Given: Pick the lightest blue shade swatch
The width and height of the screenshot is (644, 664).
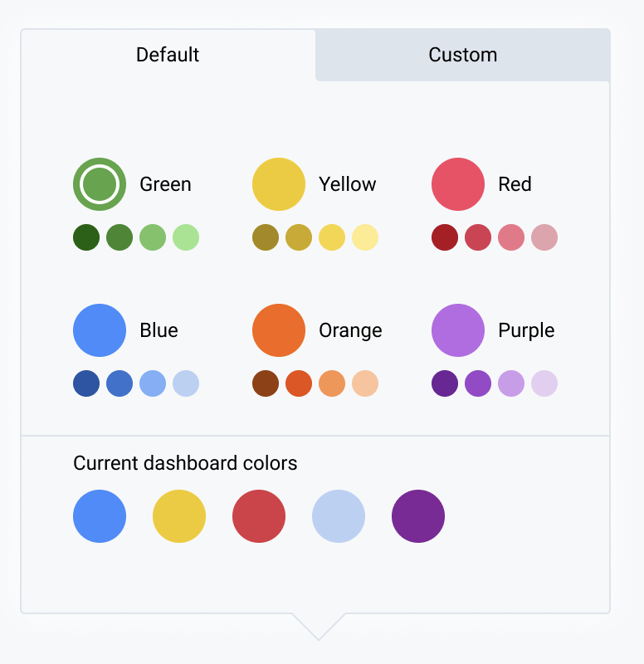Looking at the screenshot, I should tap(186, 383).
